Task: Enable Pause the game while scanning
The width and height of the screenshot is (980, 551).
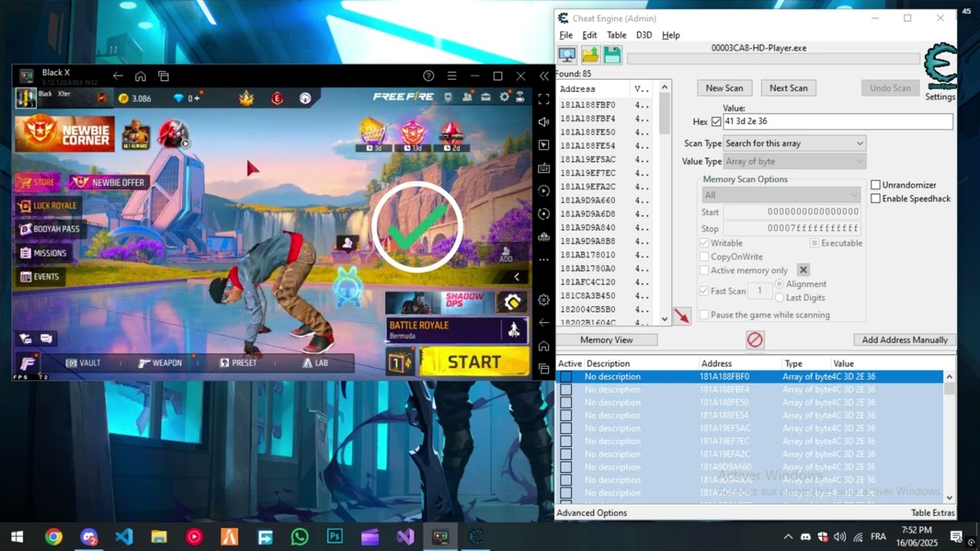Action: pyautogui.click(x=704, y=315)
